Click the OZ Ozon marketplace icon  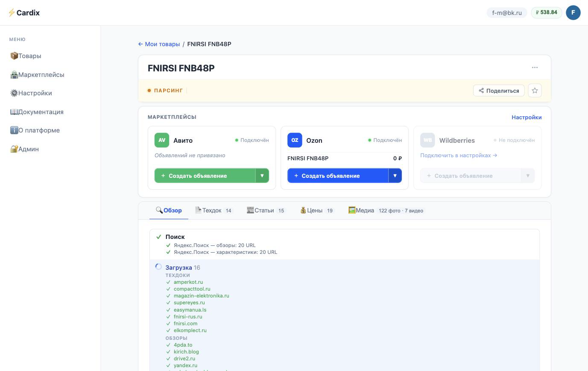pyautogui.click(x=295, y=140)
